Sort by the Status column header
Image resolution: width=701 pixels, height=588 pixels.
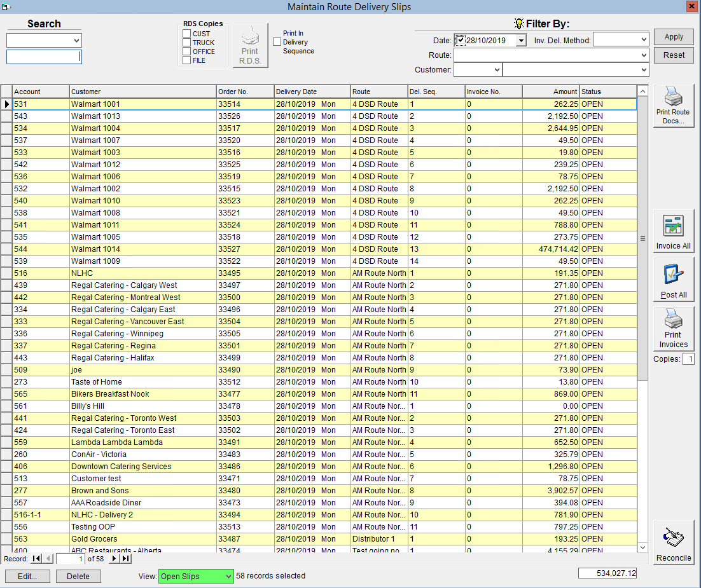[609, 92]
